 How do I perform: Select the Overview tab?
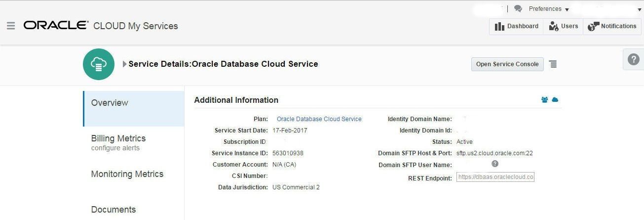tap(134, 108)
